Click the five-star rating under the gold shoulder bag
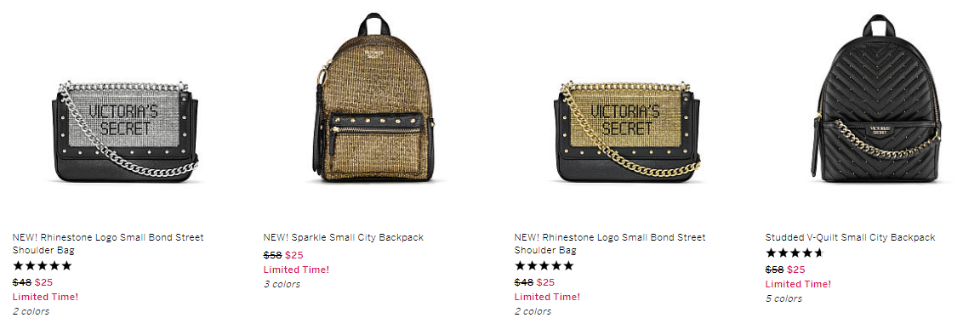Screen dimensions: 980x335 544,265
